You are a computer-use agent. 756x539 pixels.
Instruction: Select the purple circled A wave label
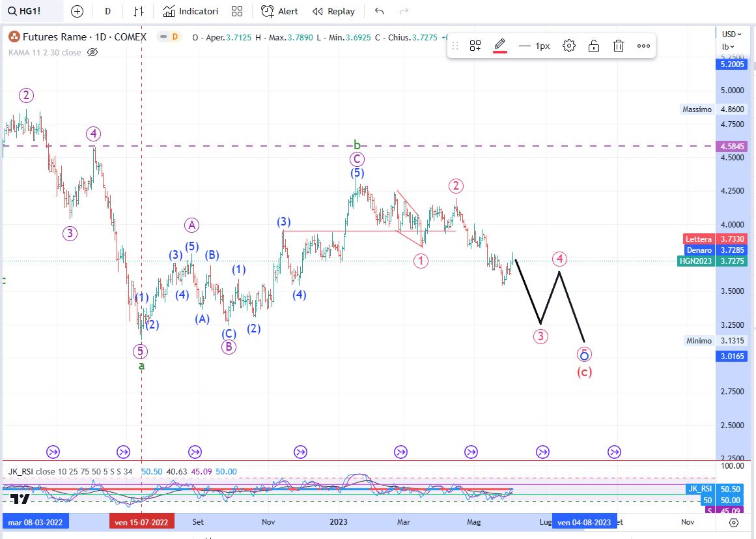click(x=192, y=225)
